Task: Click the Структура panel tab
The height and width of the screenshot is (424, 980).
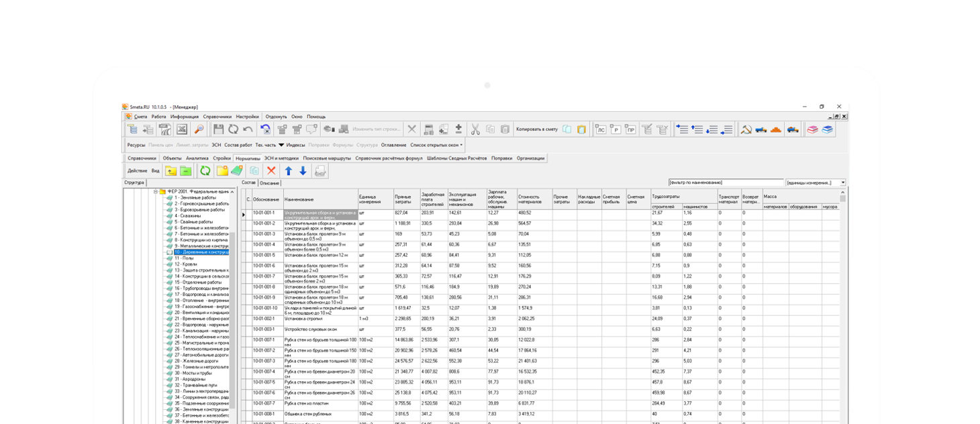Action: coord(134,182)
